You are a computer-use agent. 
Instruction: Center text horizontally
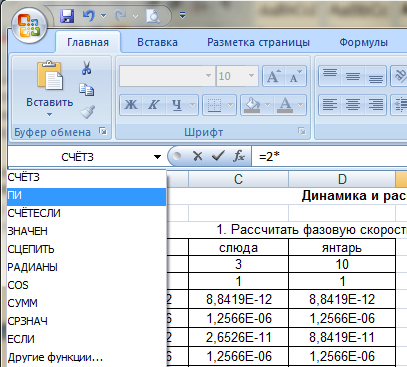click(353, 105)
